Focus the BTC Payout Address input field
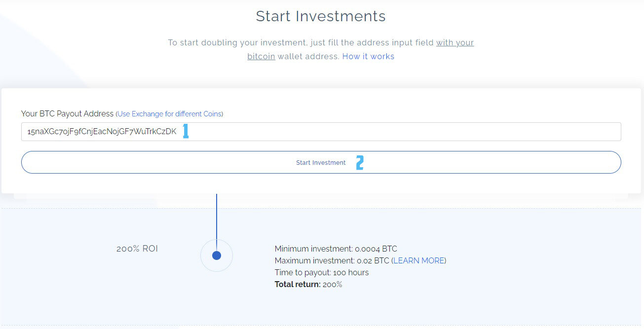This screenshot has height=329, width=644. (x=321, y=132)
